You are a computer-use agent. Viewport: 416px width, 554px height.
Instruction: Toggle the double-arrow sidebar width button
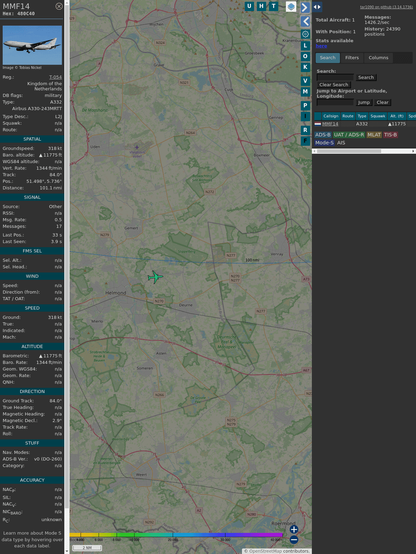pos(317,7)
